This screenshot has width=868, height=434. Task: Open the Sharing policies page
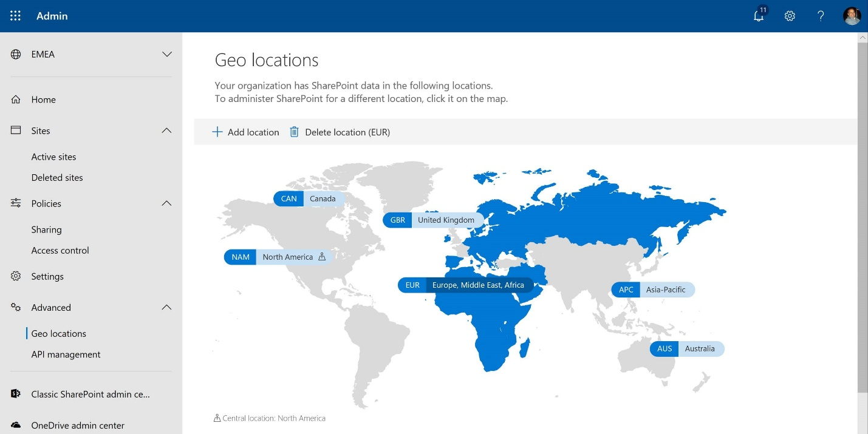click(47, 229)
